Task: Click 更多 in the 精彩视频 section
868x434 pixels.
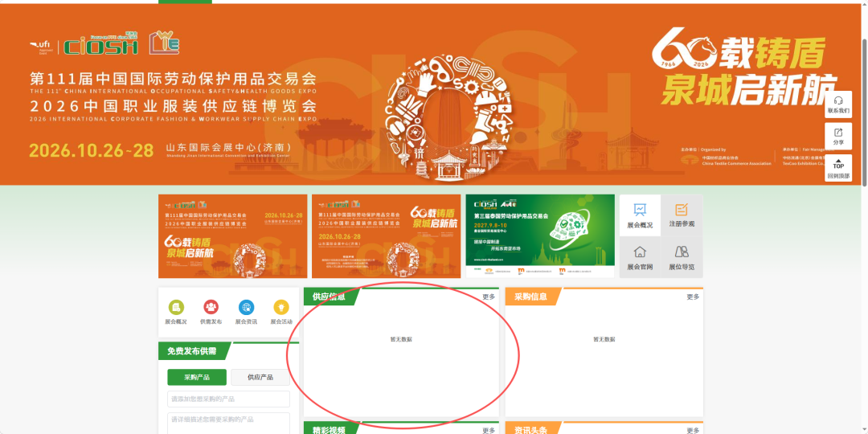Action: 489,430
